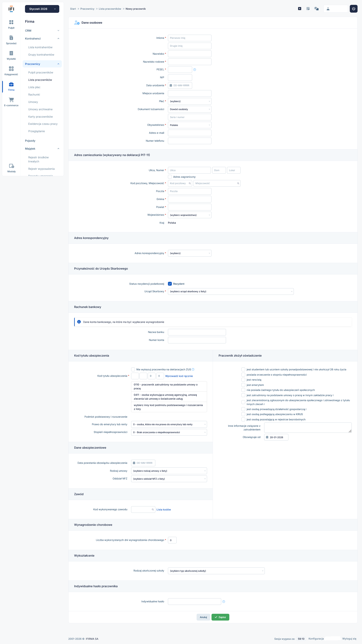Check the jest emerytem declaration checkbox

coord(243,385)
